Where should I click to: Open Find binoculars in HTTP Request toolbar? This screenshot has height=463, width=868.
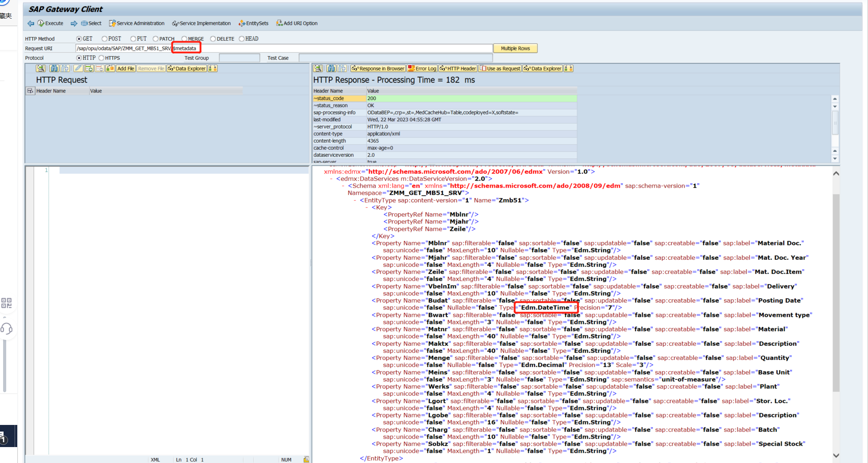(x=54, y=68)
